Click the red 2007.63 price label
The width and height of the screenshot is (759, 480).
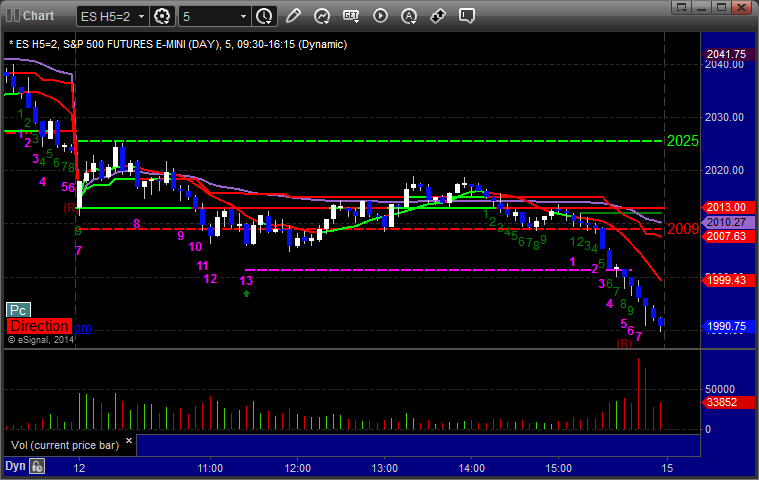727,236
